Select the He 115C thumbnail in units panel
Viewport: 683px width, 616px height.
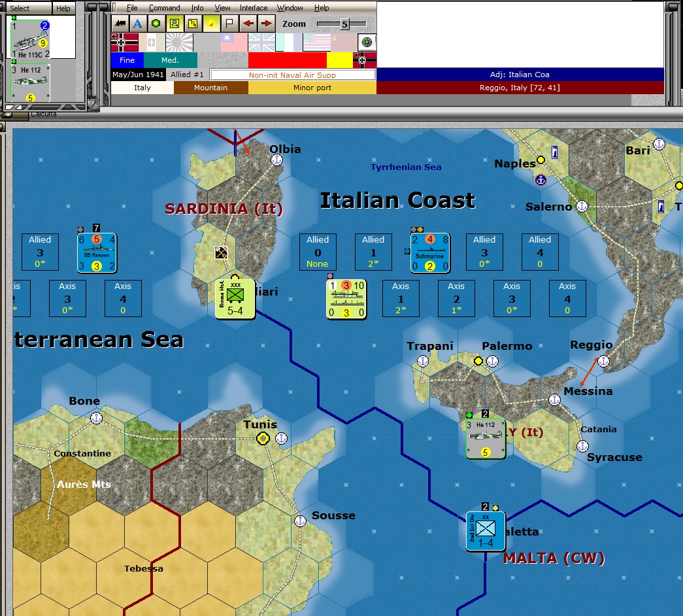(30, 39)
